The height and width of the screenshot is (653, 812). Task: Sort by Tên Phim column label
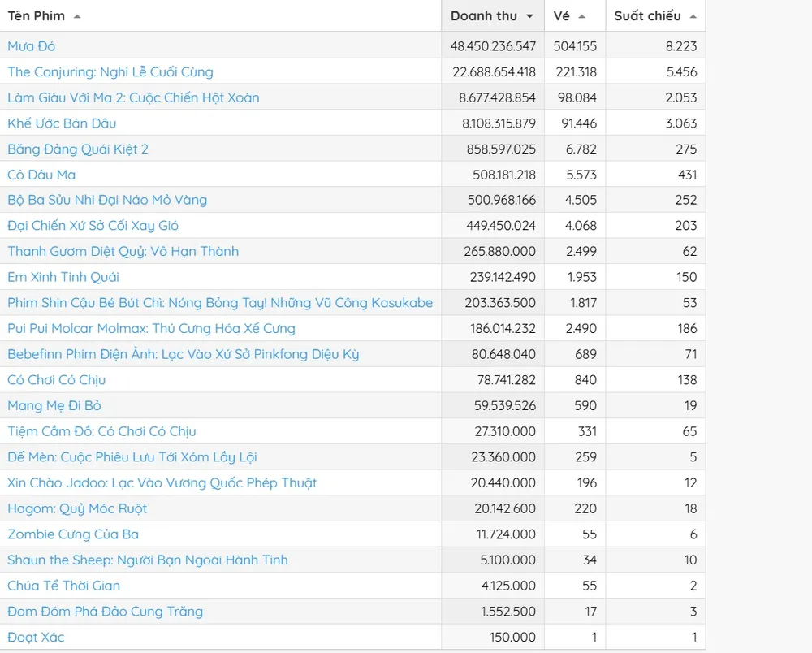[37, 16]
